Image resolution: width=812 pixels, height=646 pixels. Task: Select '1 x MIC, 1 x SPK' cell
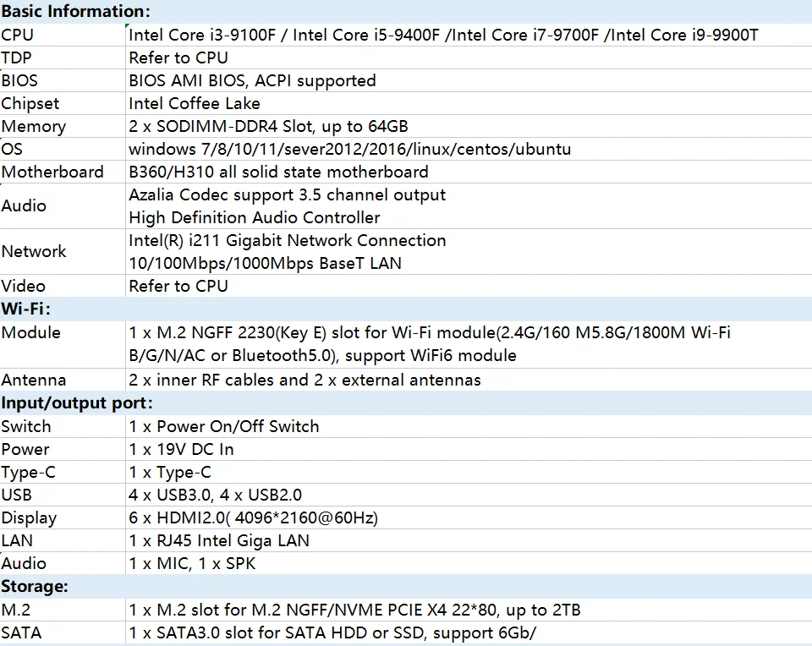[469, 563]
